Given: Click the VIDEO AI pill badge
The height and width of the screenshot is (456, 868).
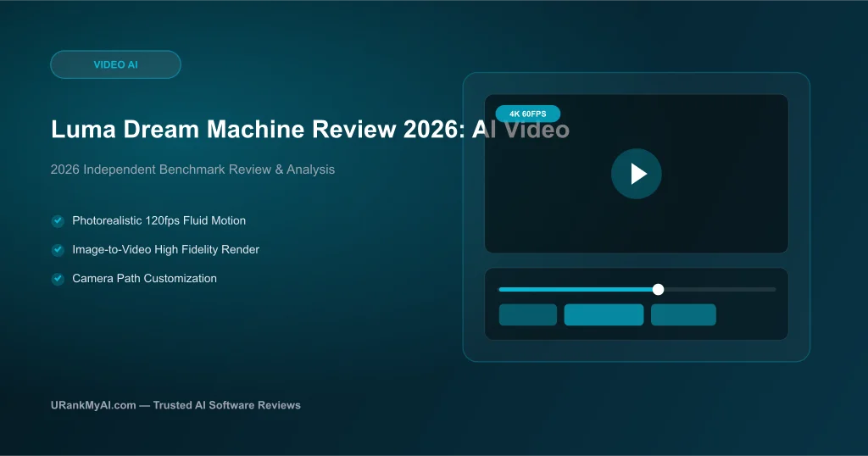Looking at the screenshot, I should click(x=115, y=64).
